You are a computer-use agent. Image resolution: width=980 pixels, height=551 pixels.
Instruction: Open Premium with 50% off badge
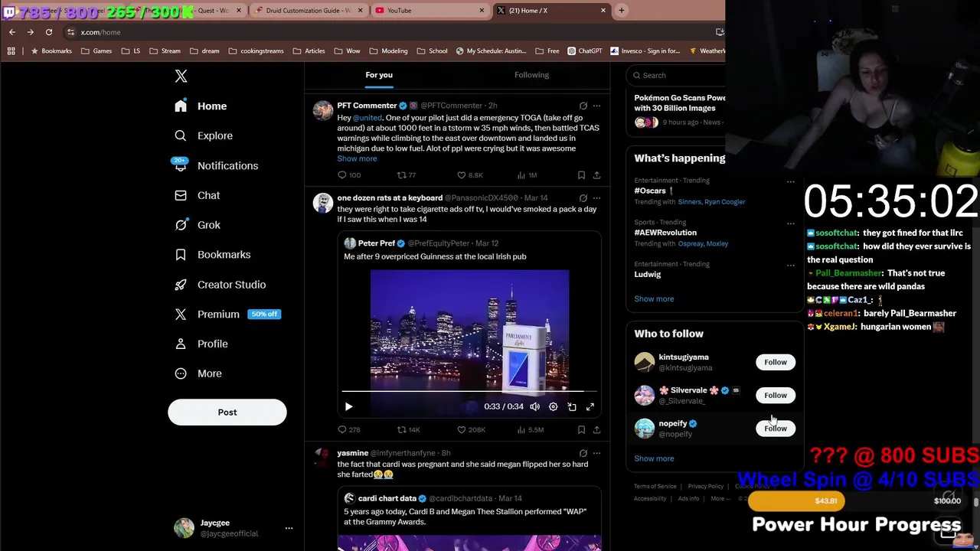[227, 314]
